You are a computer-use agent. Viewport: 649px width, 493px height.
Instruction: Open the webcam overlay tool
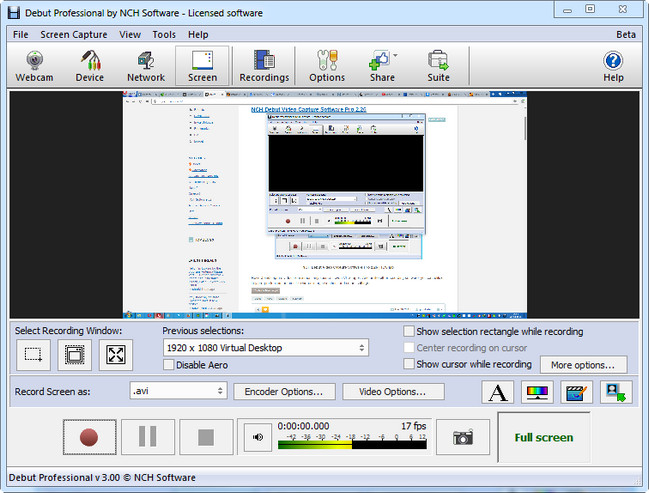click(x=616, y=392)
